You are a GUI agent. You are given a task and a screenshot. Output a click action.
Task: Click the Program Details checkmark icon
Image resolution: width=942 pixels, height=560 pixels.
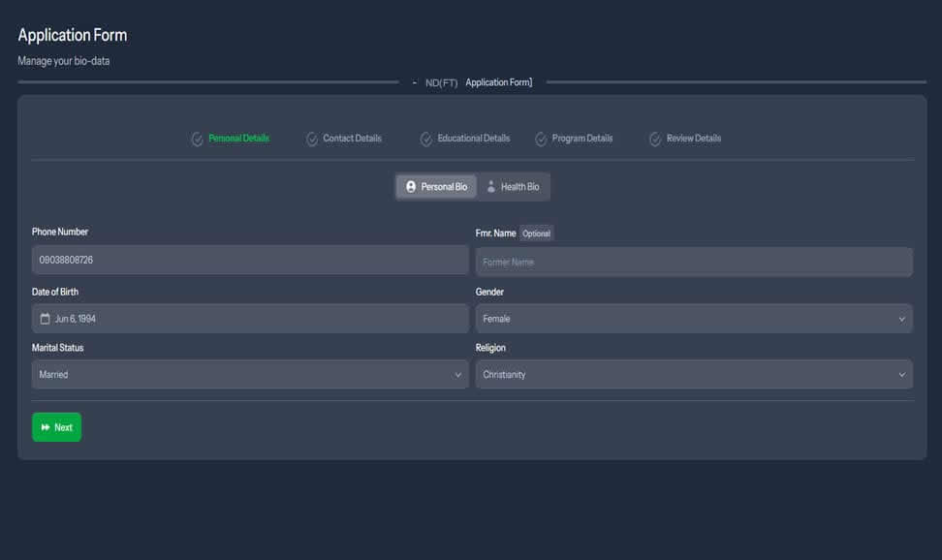coord(541,139)
